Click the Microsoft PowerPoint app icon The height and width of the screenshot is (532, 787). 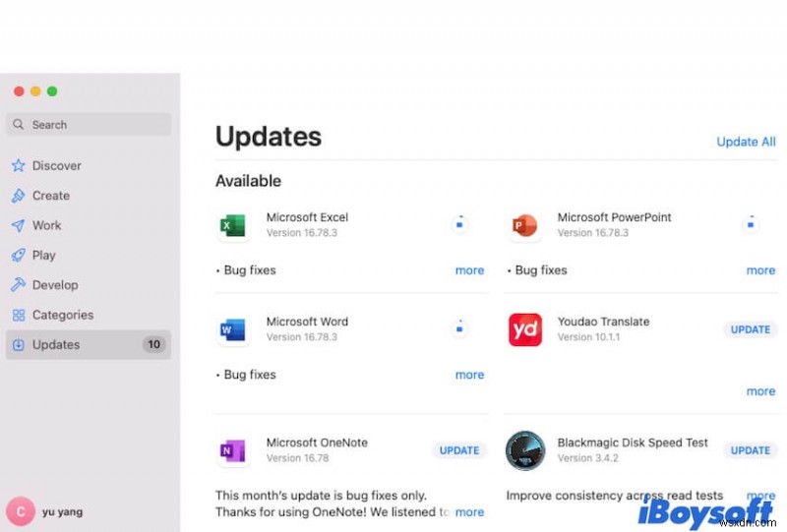524,225
